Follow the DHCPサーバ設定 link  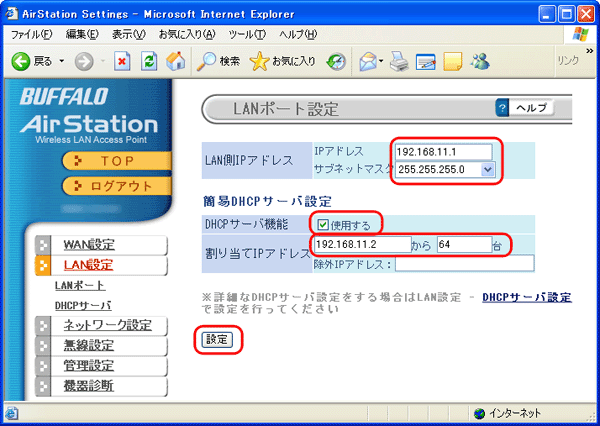[x=526, y=297]
